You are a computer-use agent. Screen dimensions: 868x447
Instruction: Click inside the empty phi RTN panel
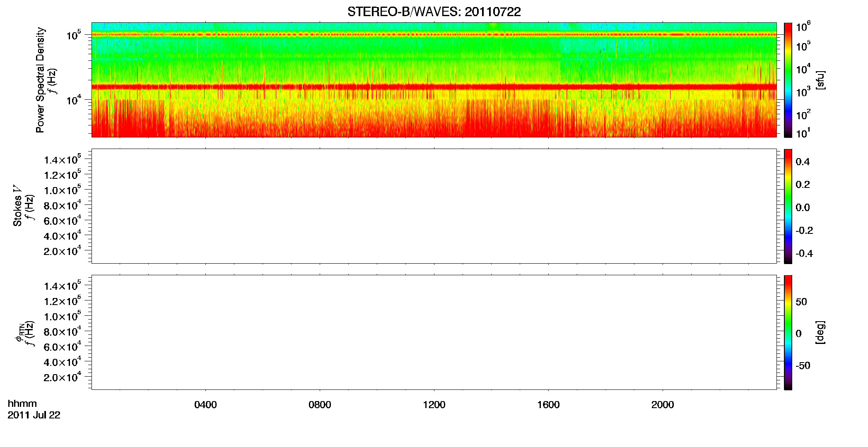click(x=434, y=332)
